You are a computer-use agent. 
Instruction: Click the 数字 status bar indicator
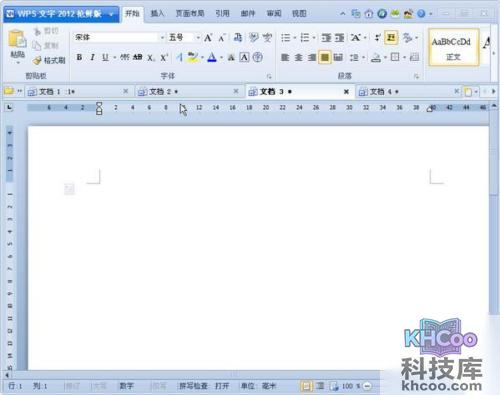click(x=126, y=386)
